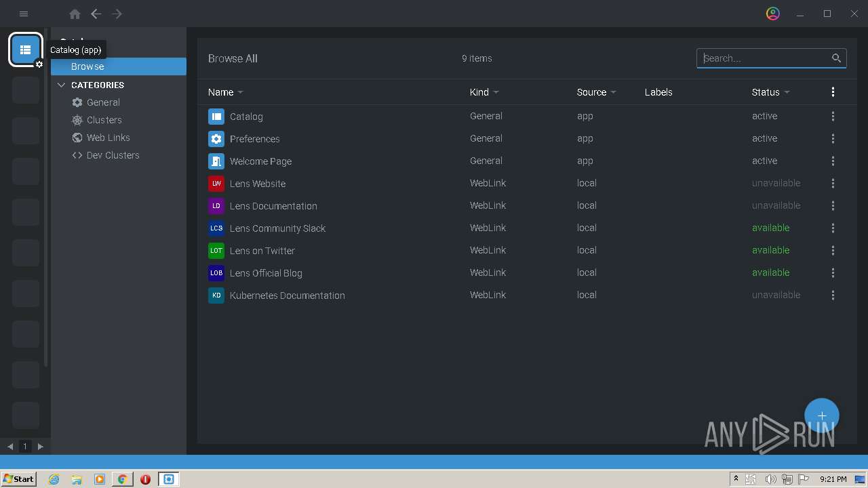Image resolution: width=868 pixels, height=488 pixels.
Task: Open column visibility menu in table header
Action: click(x=833, y=92)
